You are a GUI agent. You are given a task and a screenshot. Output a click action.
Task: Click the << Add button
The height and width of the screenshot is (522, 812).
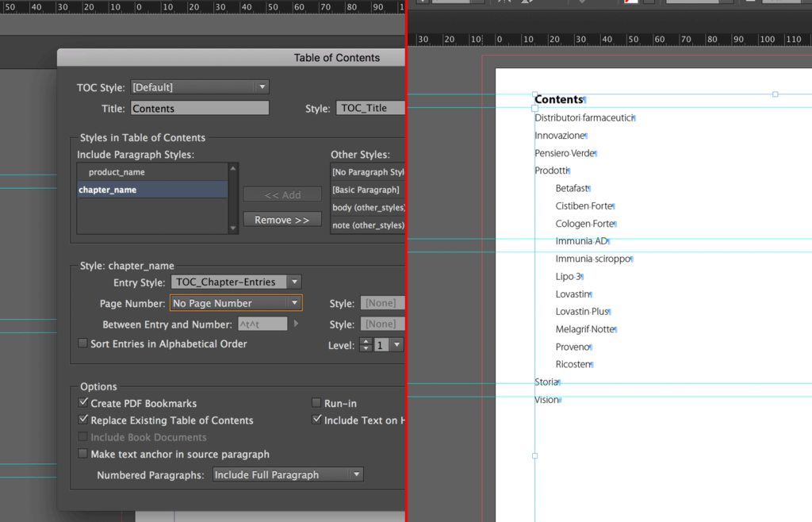coord(282,194)
